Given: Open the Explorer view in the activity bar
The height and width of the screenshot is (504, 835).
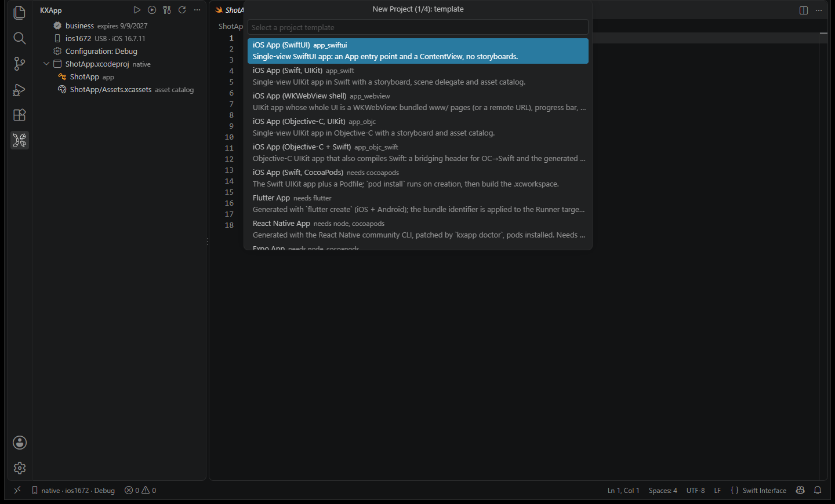Looking at the screenshot, I should click(x=19, y=13).
